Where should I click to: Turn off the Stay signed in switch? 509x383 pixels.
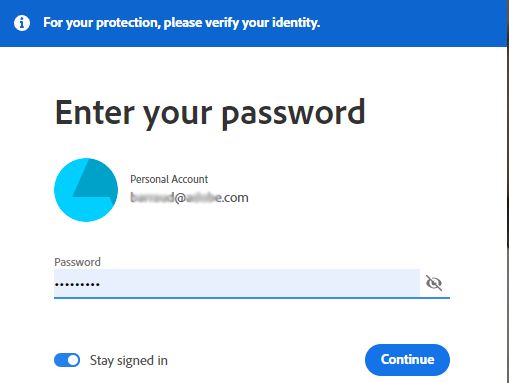pyautogui.click(x=67, y=360)
